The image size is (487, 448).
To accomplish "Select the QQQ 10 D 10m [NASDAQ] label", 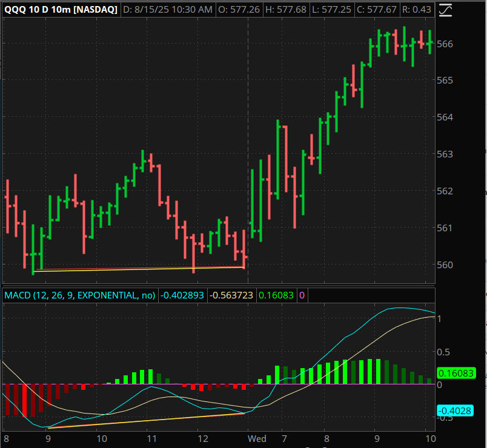I will pos(61,10).
